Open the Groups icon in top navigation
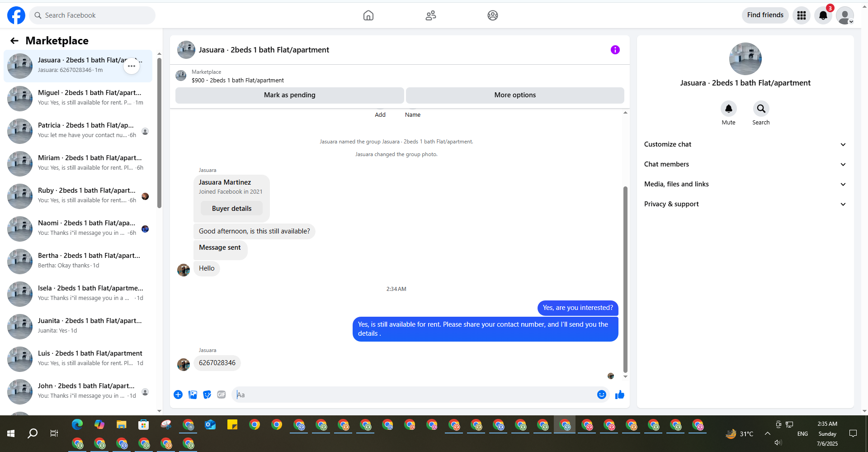The height and width of the screenshot is (452, 868). coord(493,15)
